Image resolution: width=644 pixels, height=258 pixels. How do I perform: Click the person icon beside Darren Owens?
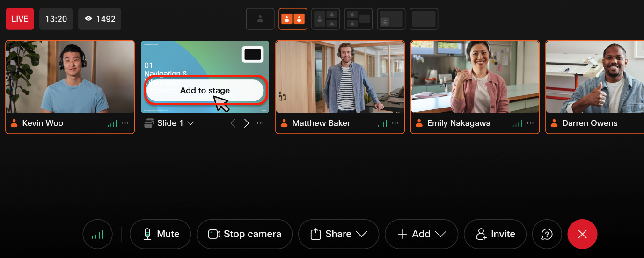point(554,123)
